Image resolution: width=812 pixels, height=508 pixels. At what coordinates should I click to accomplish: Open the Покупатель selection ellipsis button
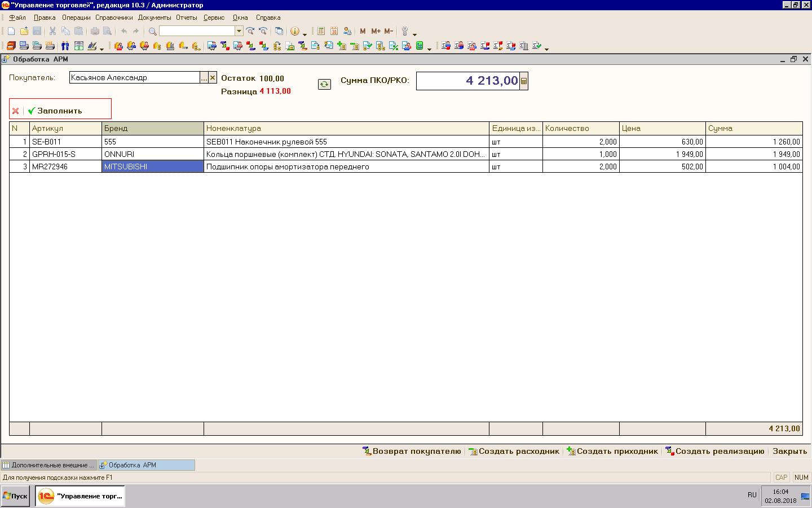coord(204,78)
